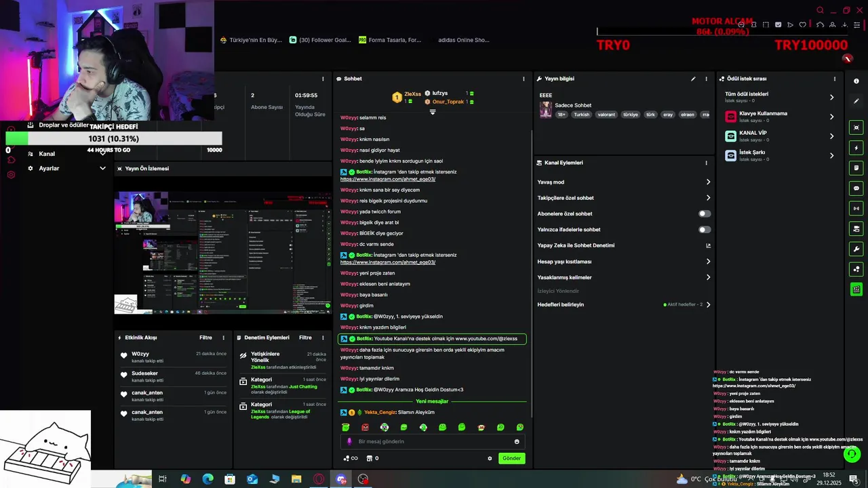The image size is (868, 488).
Task: Click in Bir mesaj gönderin input field
Action: coord(434,442)
